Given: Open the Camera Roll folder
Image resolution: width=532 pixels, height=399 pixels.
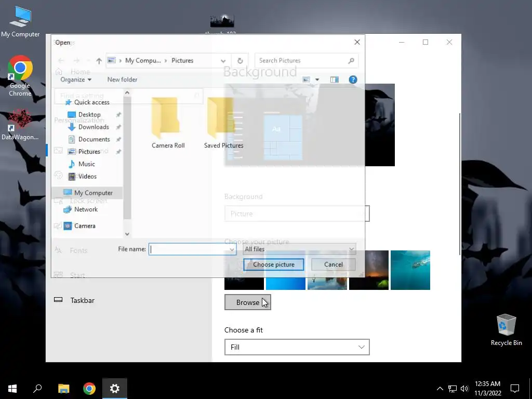Looking at the screenshot, I should [168, 123].
